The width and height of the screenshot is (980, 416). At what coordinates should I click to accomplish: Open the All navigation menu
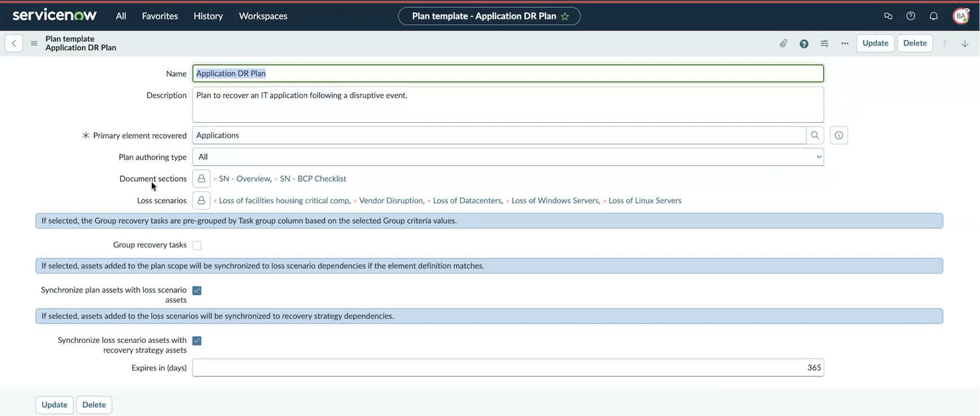coord(121,16)
